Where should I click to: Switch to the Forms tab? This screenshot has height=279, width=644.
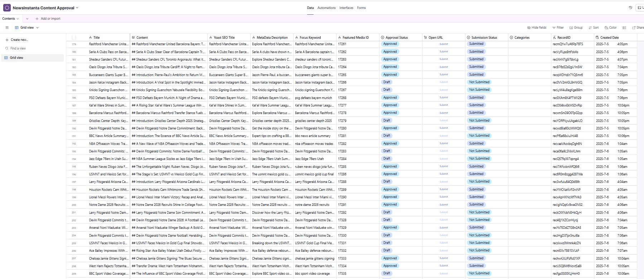361,8
